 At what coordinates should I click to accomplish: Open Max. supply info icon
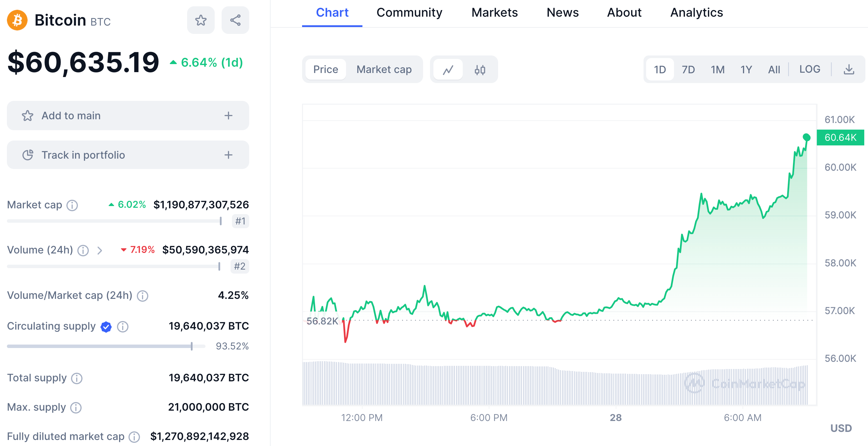click(x=76, y=407)
